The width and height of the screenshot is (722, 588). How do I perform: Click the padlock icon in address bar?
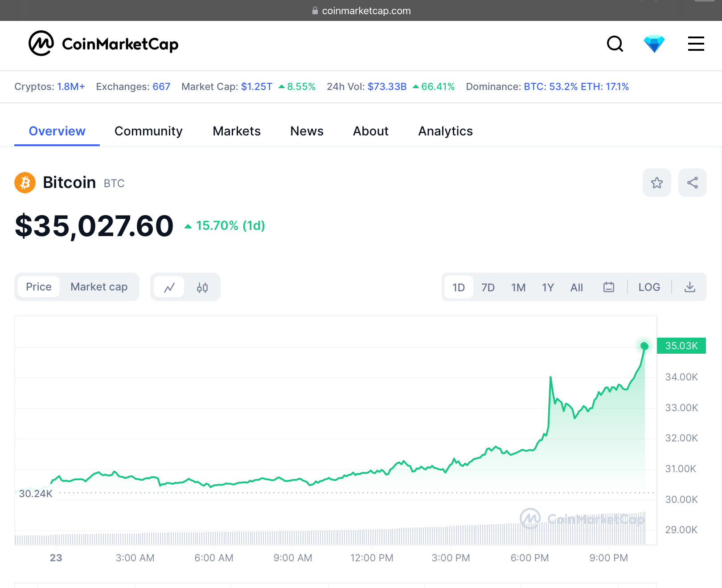coord(315,11)
